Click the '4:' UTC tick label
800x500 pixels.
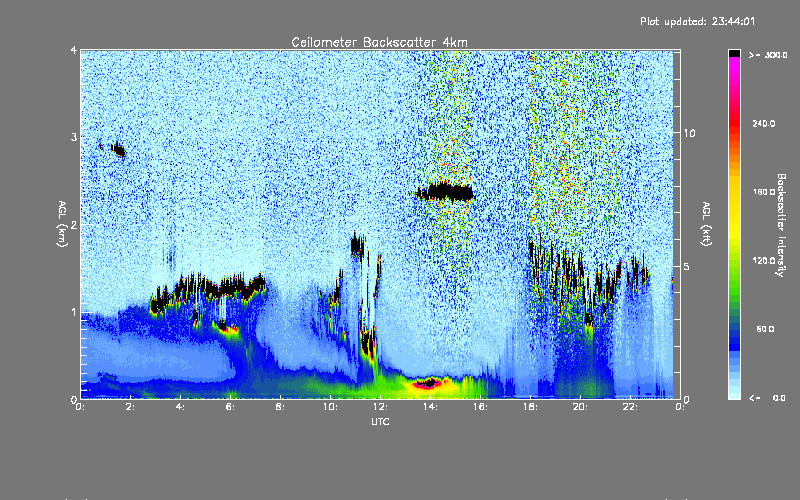tap(180, 407)
